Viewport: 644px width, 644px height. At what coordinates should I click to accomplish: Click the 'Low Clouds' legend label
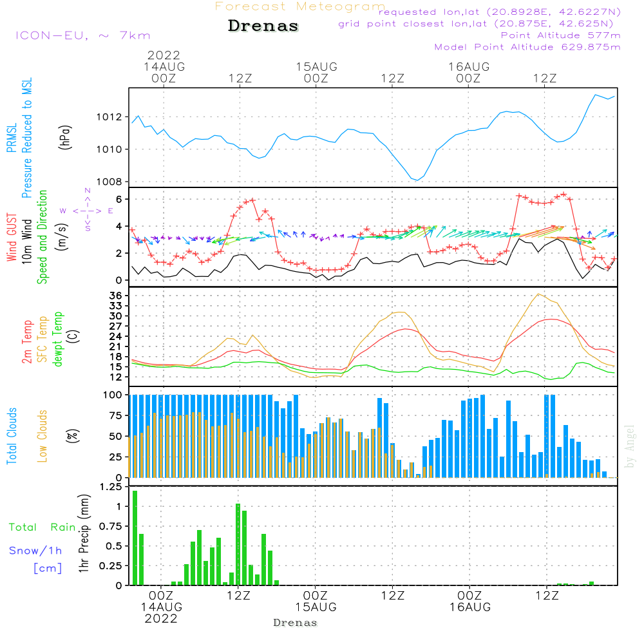pyautogui.click(x=42, y=436)
